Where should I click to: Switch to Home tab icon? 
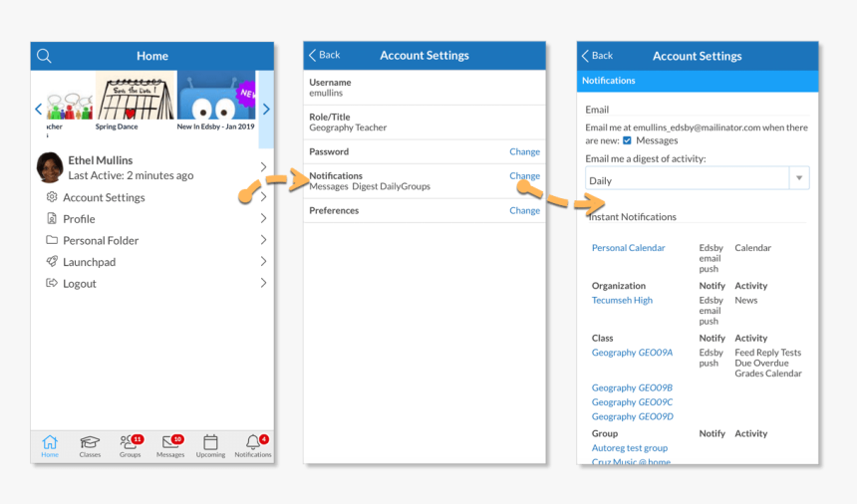tap(50, 446)
